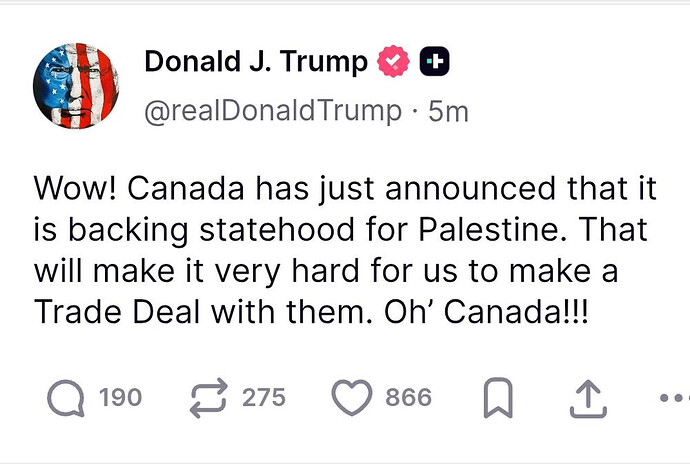Image resolution: width=690 pixels, height=464 pixels.
Task: Click the display name Donald J. Trump
Action: (x=256, y=62)
